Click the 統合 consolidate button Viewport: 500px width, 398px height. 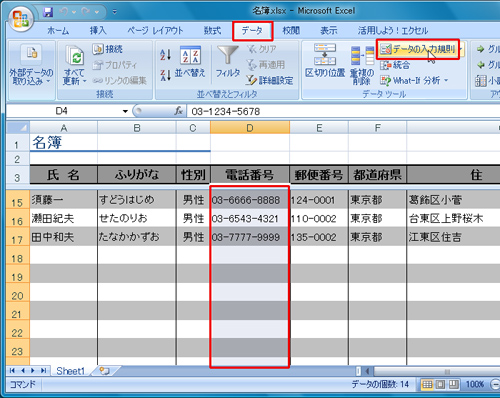pyautogui.click(x=395, y=65)
